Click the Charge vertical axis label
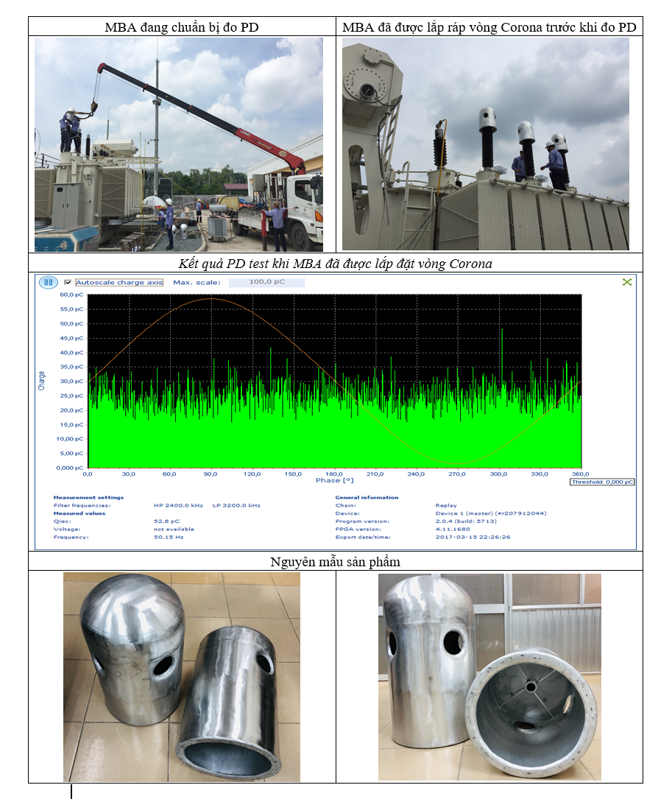The height and width of the screenshot is (799, 672). (x=42, y=381)
